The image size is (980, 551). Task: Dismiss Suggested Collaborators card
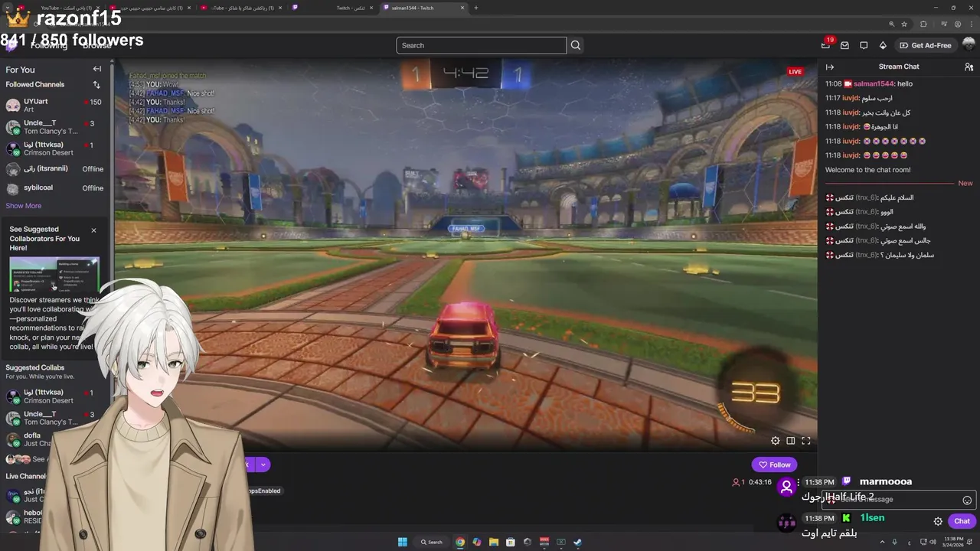[93, 230]
